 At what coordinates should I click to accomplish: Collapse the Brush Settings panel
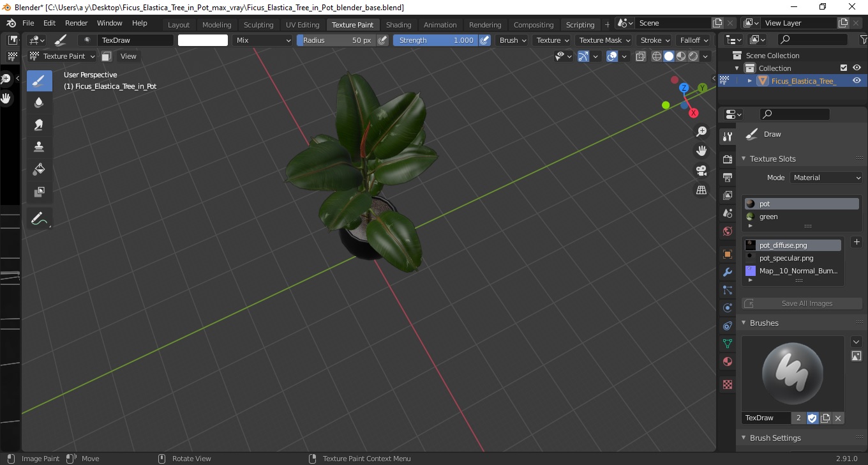pos(744,438)
